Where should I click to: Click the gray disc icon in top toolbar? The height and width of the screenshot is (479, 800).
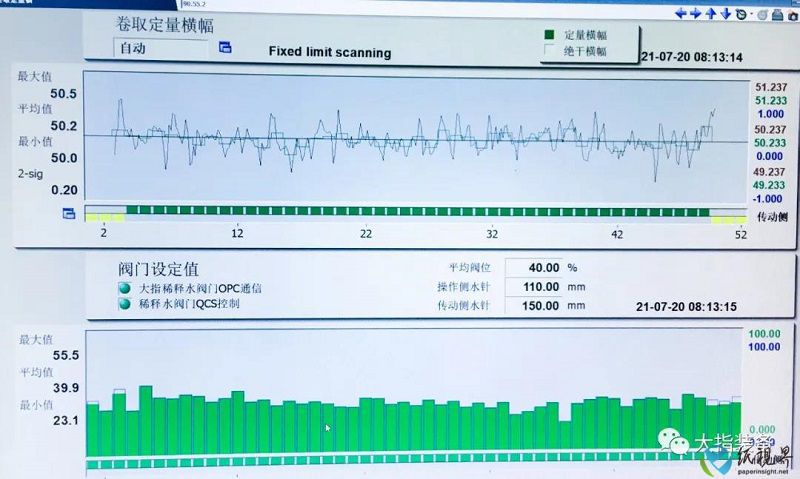[x=762, y=15]
